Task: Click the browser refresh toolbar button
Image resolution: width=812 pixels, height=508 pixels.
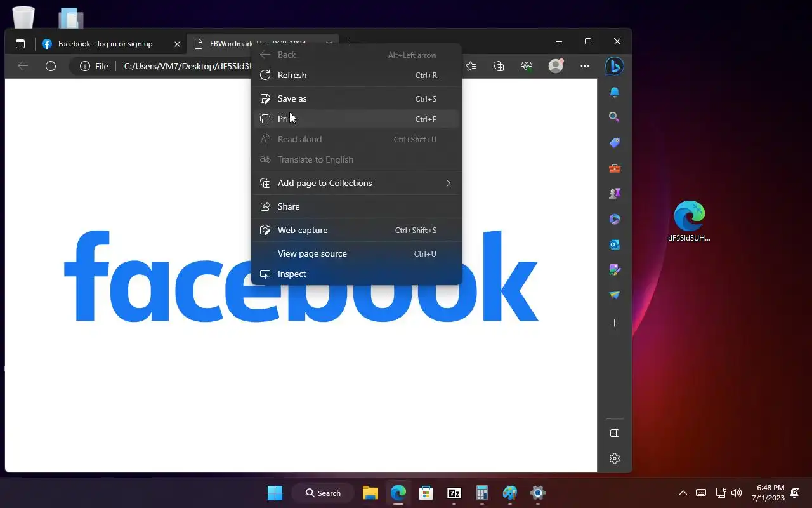Action: [x=51, y=66]
